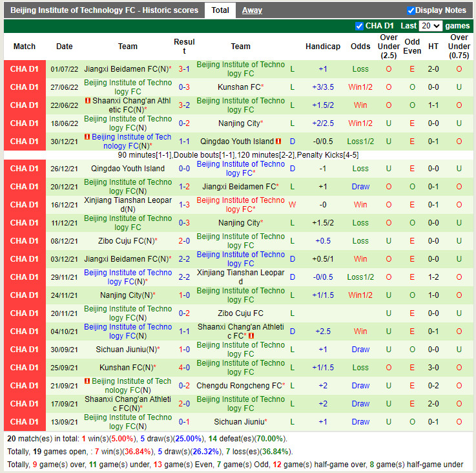The height and width of the screenshot is (473, 476).
Task: Click the '20 match(es) in total' summary line
Action: tap(147, 439)
